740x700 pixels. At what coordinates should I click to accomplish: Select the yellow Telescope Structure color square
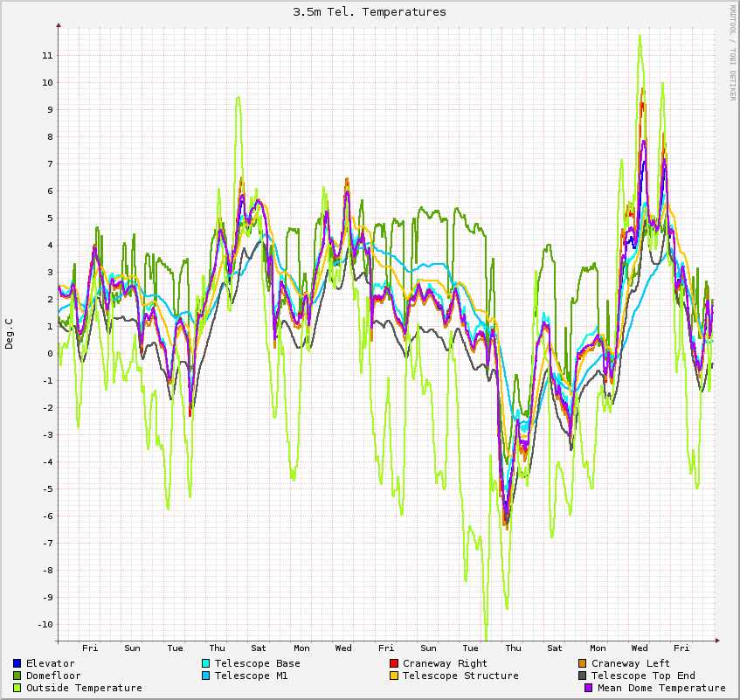(x=394, y=676)
